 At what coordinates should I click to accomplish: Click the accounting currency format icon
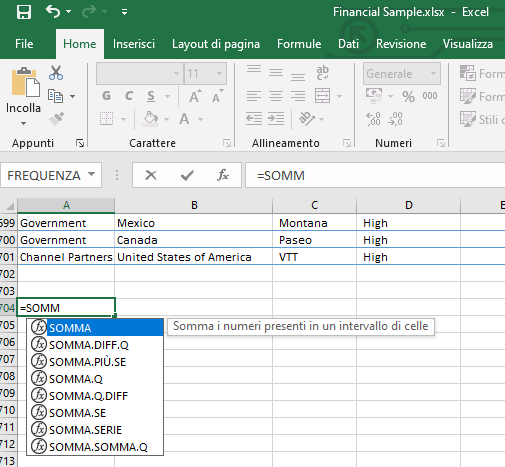[x=374, y=96]
